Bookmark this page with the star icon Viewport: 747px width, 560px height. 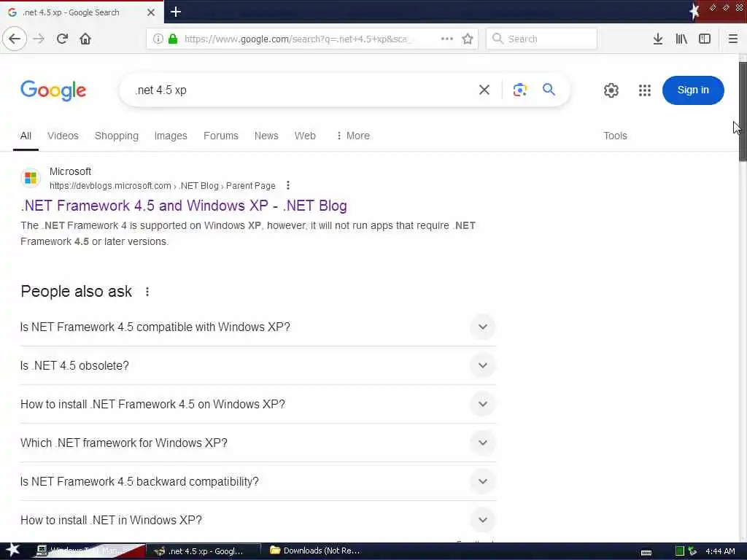coord(468,39)
